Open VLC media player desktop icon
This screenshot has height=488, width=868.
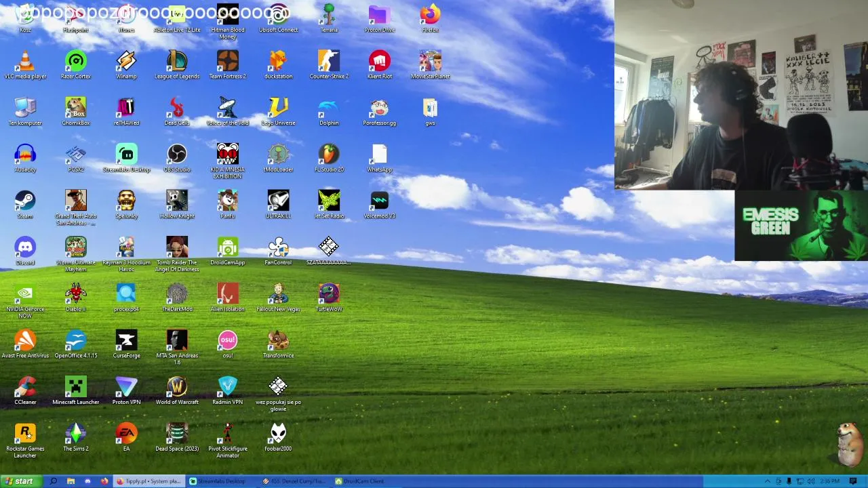point(25,65)
